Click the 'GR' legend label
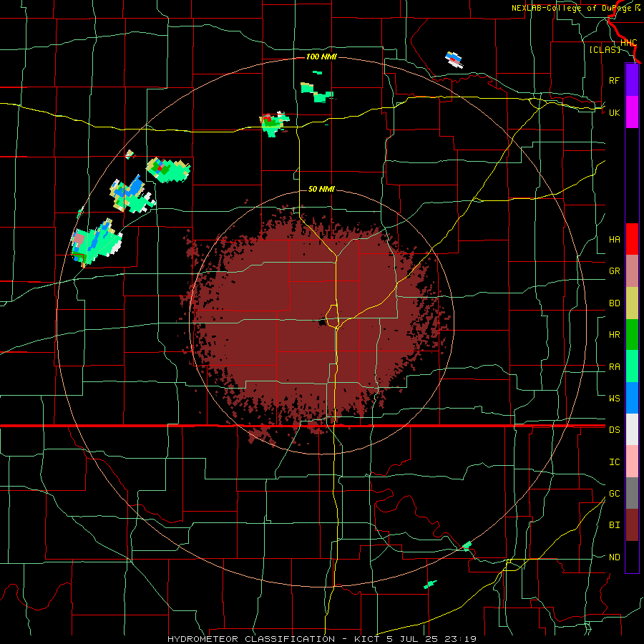Screen dimensions: 644x644 pos(614,271)
